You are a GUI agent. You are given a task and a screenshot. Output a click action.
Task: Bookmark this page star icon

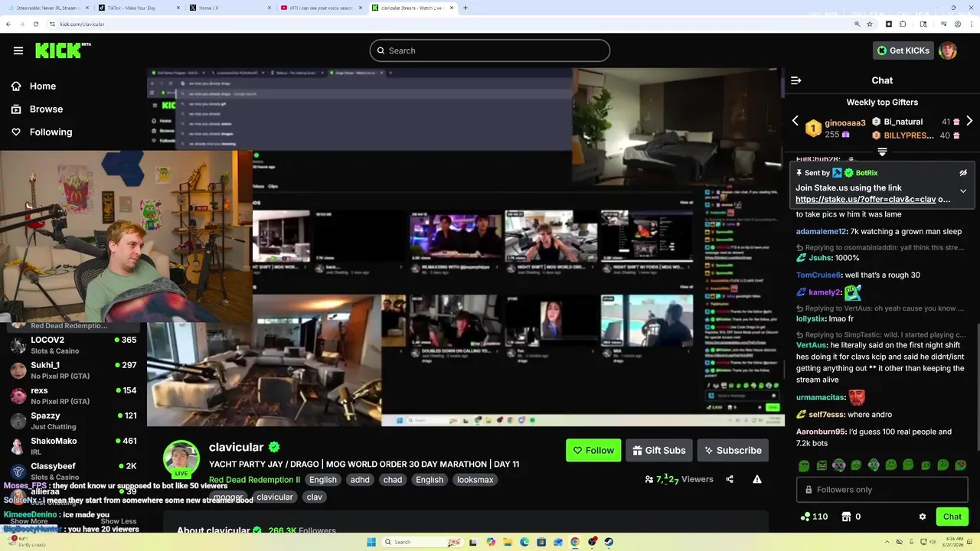coord(870,24)
